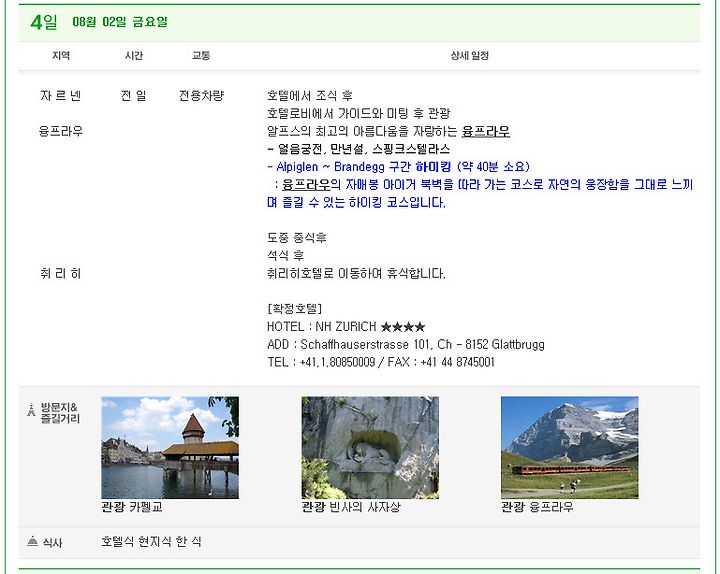Click the 자르넨 region cell
Viewport: 720px width, 574px height.
coord(61,96)
